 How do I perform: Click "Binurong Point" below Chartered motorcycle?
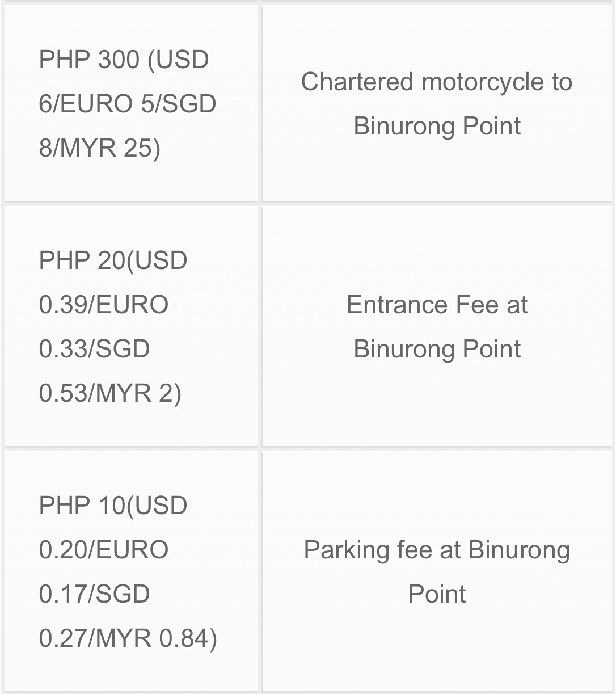point(436,126)
